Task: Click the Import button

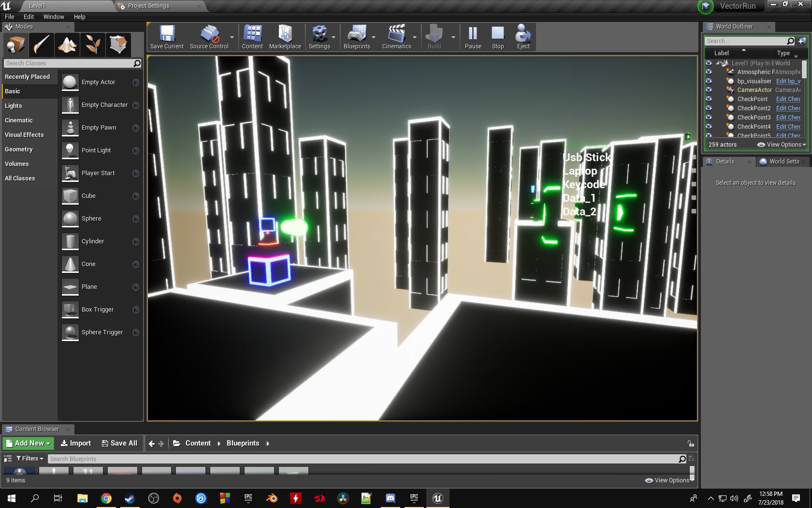Action: (76, 443)
